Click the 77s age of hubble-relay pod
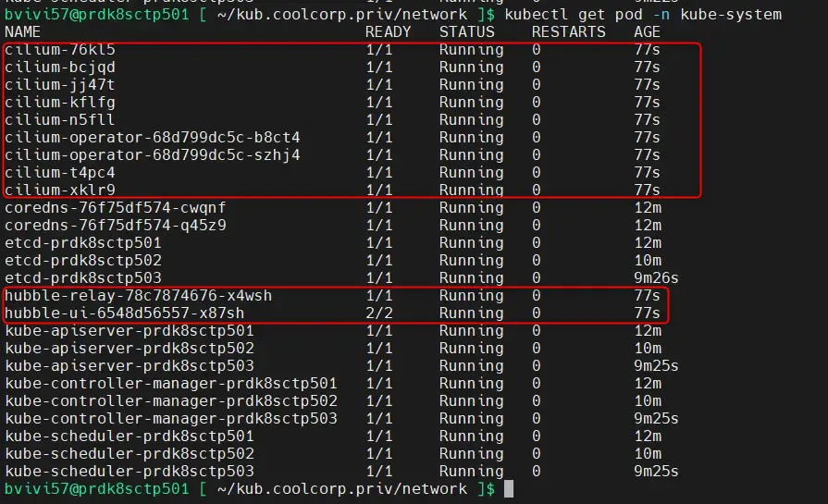Screen dimensions: 828x504 [648, 296]
